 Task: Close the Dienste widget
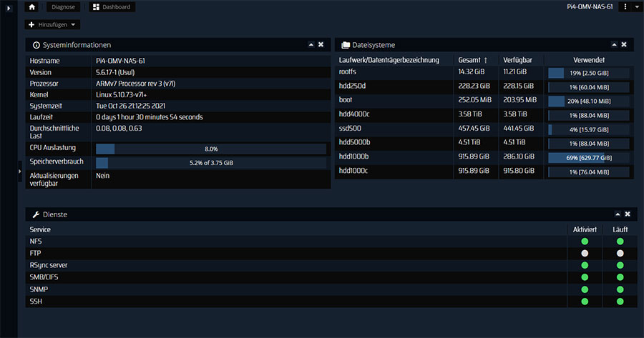tap(628, 214)
